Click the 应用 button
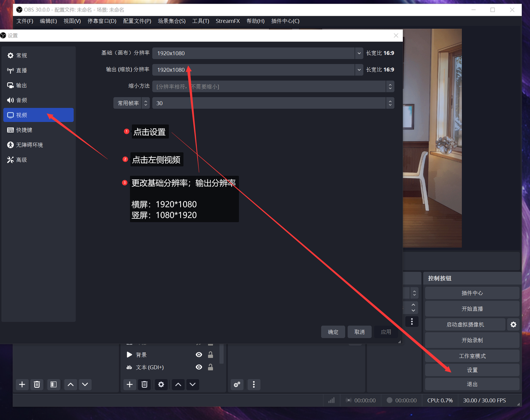The width and height of the screenshot is (530, 420). click(386, 332)
